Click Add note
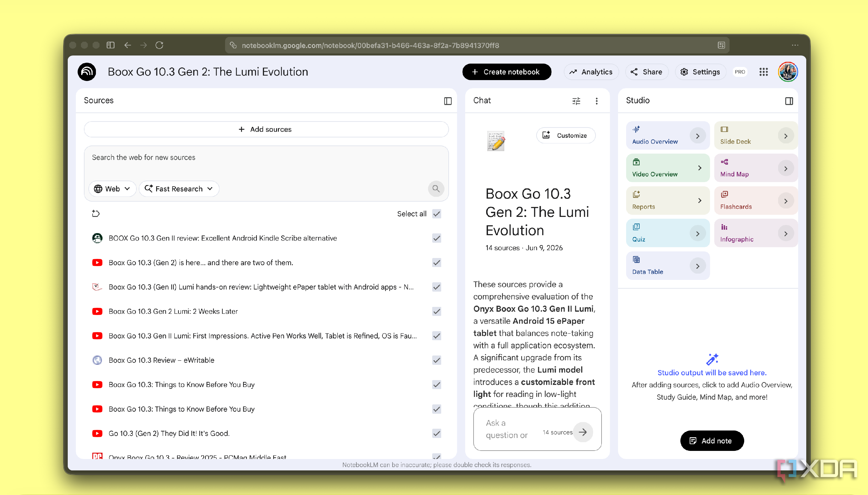868x495 pixels. (712, 441)
